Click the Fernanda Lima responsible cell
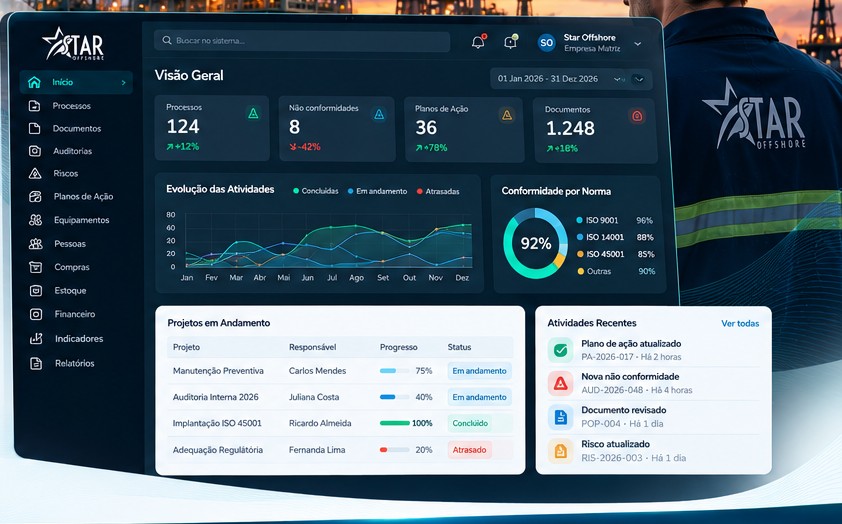The image size is (842, 524). tap(317, 450)
